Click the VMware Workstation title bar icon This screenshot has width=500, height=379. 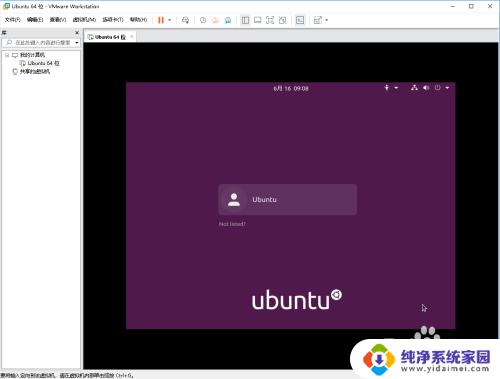6,6
